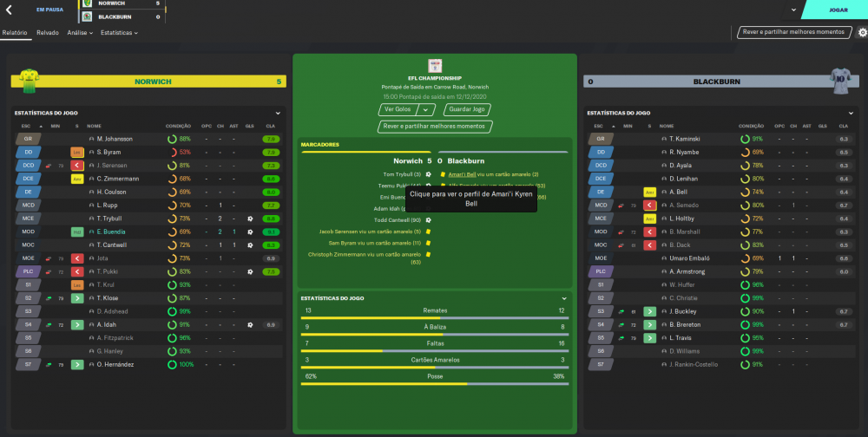Click the Posse possession bar
This screenshot has width=868, height=437.
[435, 384]
